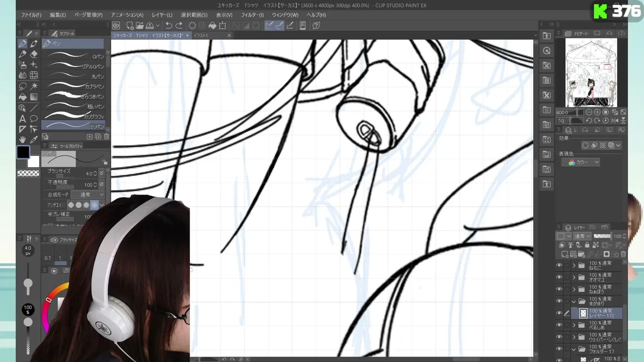Click the Clip Studio launcher icon

pyautogui.click(x=116, y=26)
